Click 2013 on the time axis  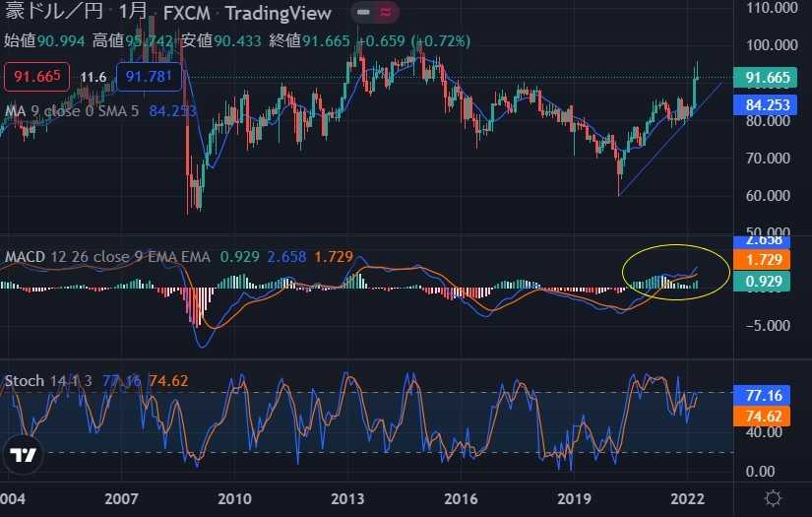click(x=347, y=498)
